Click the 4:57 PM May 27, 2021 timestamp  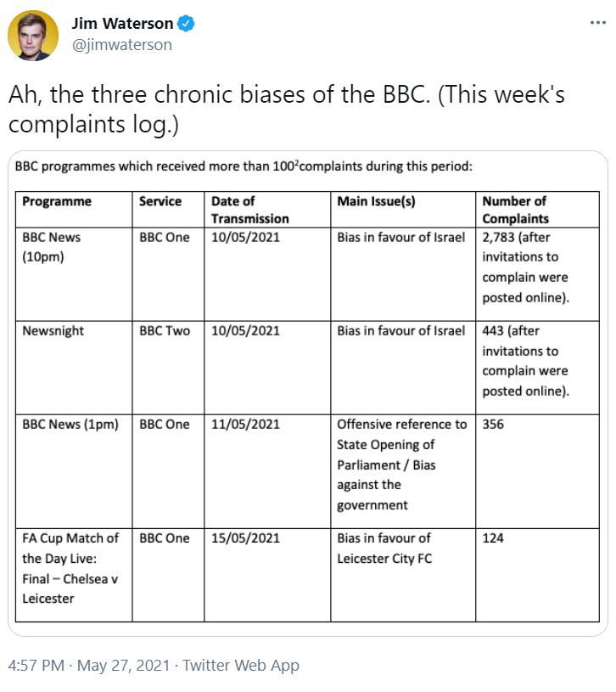click(x=88, y=665)
